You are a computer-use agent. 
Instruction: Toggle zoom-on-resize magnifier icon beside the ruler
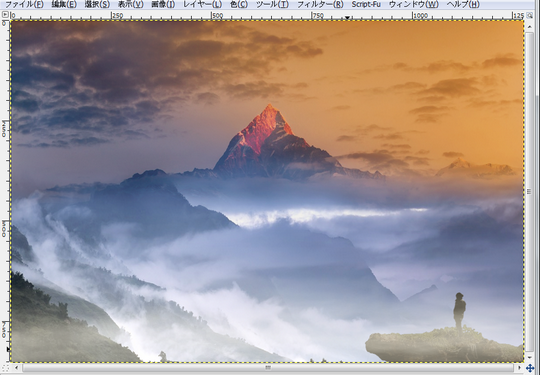[x=530, y=15]
